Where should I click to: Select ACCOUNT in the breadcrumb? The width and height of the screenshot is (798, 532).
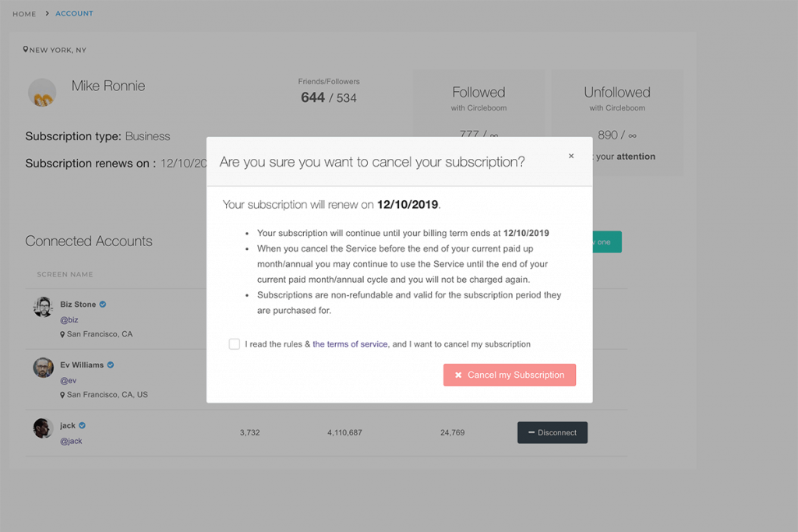point(74,13)
